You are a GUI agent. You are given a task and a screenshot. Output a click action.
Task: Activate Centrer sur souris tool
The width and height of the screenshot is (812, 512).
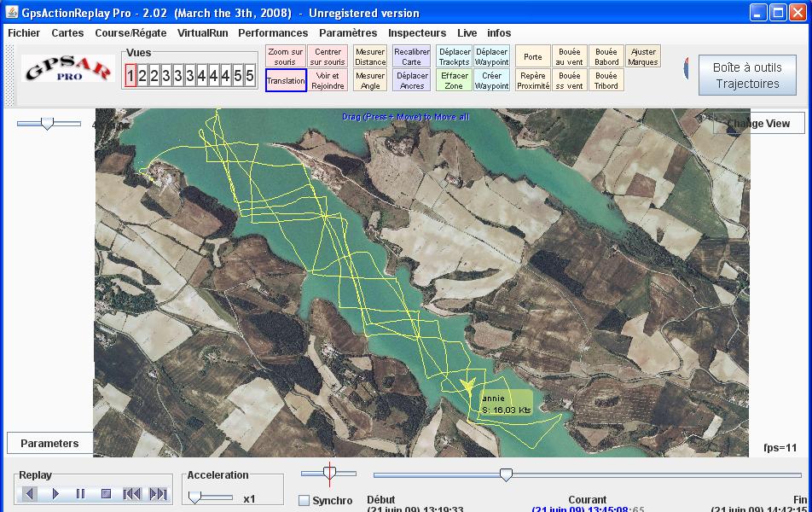tap(328, 56)
